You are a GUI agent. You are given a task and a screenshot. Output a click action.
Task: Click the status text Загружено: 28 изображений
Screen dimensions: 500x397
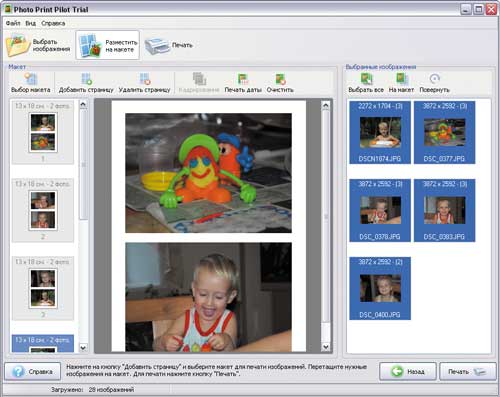93,389
